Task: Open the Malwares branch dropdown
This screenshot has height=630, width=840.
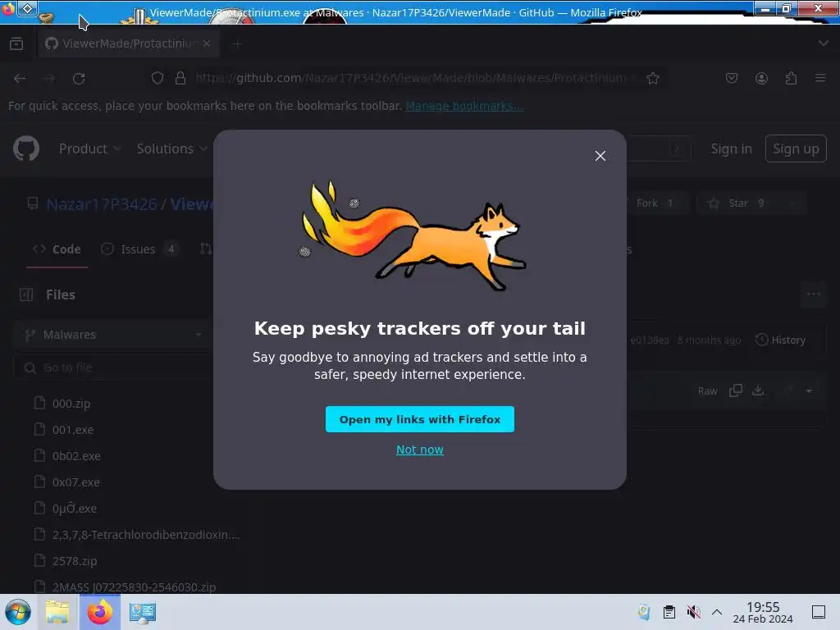Action: 113,335
